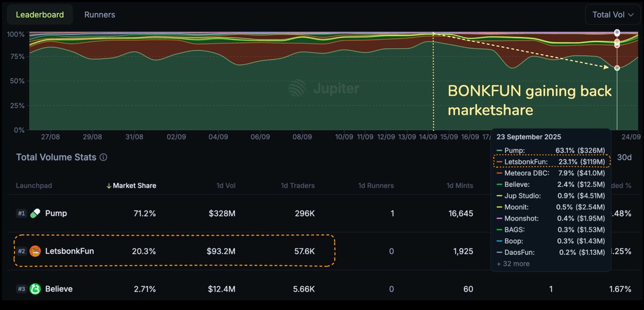The height and width of the screenshot is (310, 644).
Task: Click the green chart marker on Pump area
Action: coord(617,68)
